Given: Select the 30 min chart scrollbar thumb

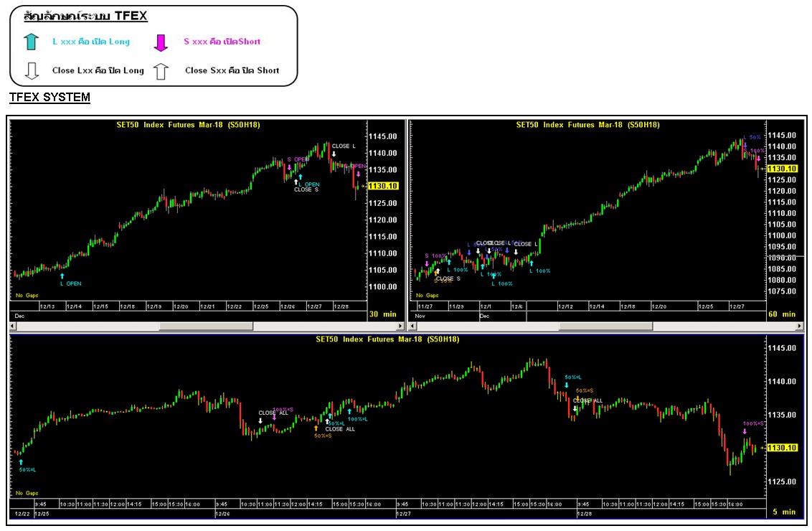Looking at the screenshot, I should click(206, 326).
